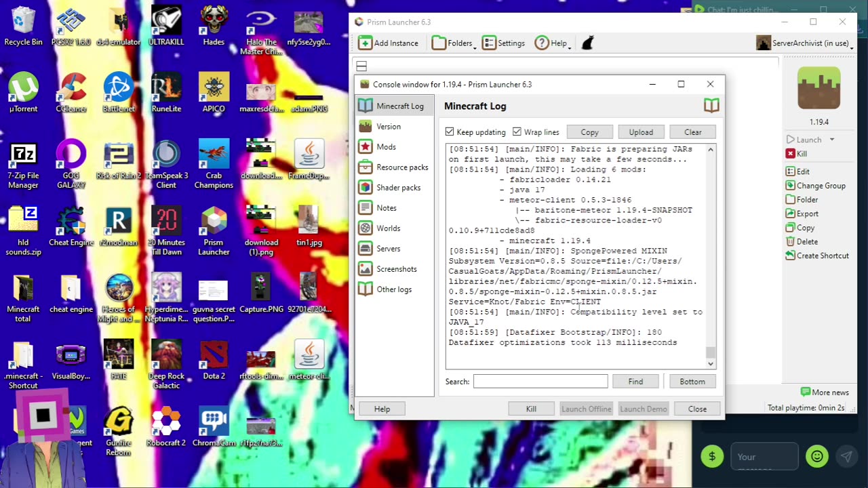Click the log scrollbar up arrow
Image resolution: width=868 pixels, height=488 pixels.
711,149
